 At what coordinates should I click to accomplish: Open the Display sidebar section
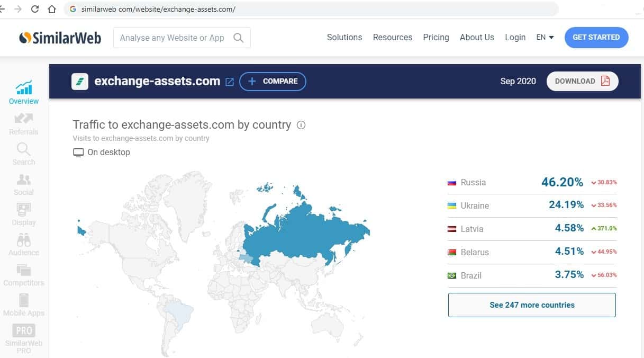24,214
